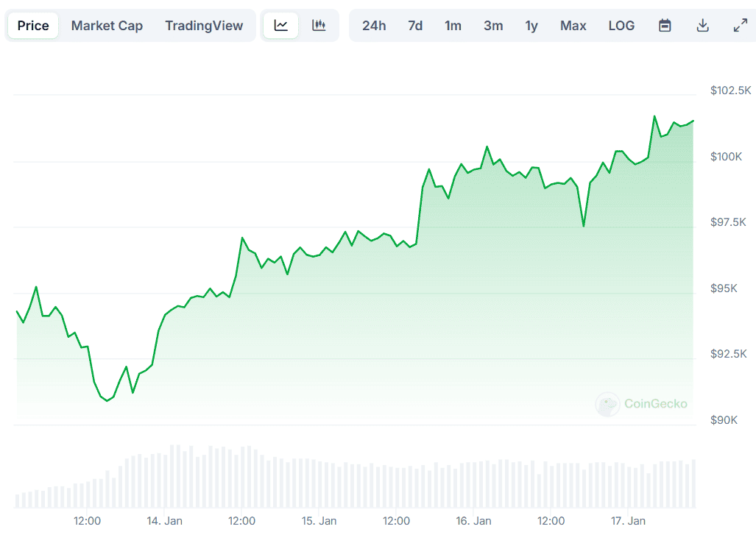Choose the 3m time range

493,26
